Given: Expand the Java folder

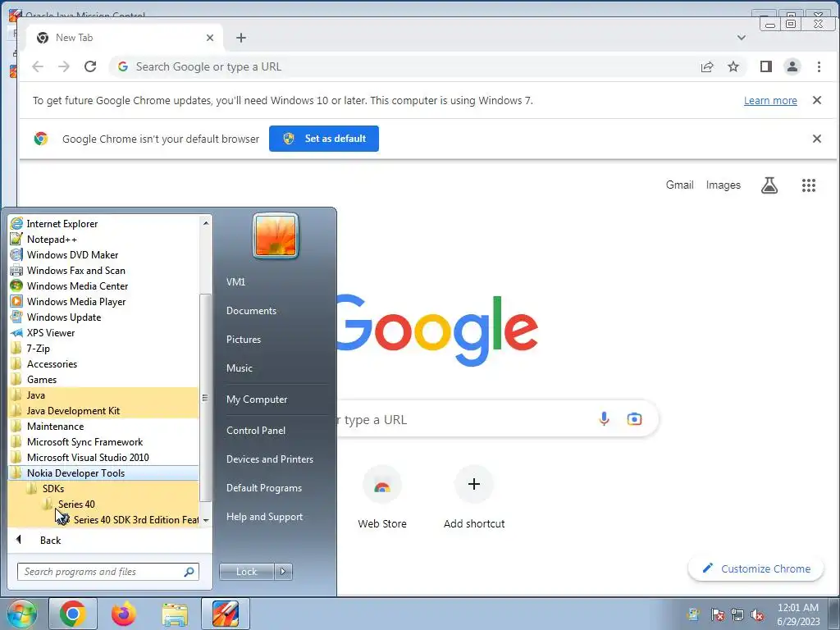Looking at the screenshot, I should click(104, 395).
